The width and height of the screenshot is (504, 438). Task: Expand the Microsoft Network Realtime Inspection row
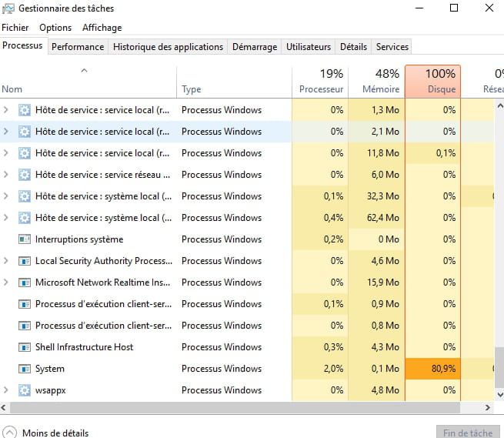pos(6,283)
